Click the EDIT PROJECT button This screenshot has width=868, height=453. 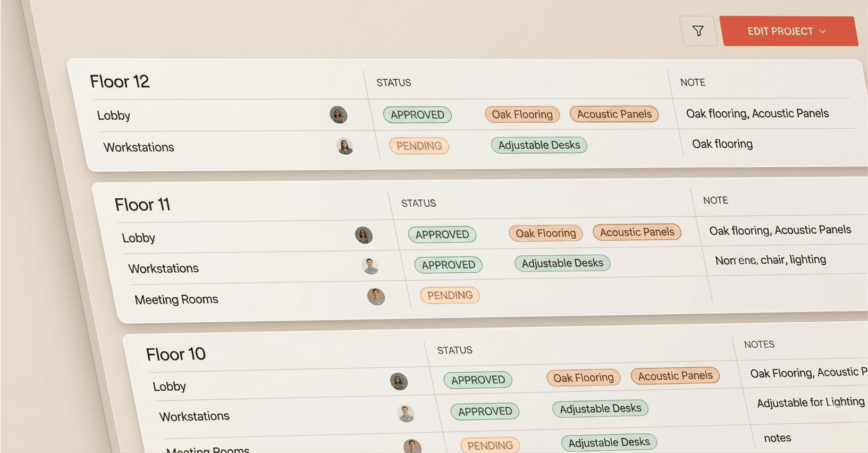[x=788, y=31]
